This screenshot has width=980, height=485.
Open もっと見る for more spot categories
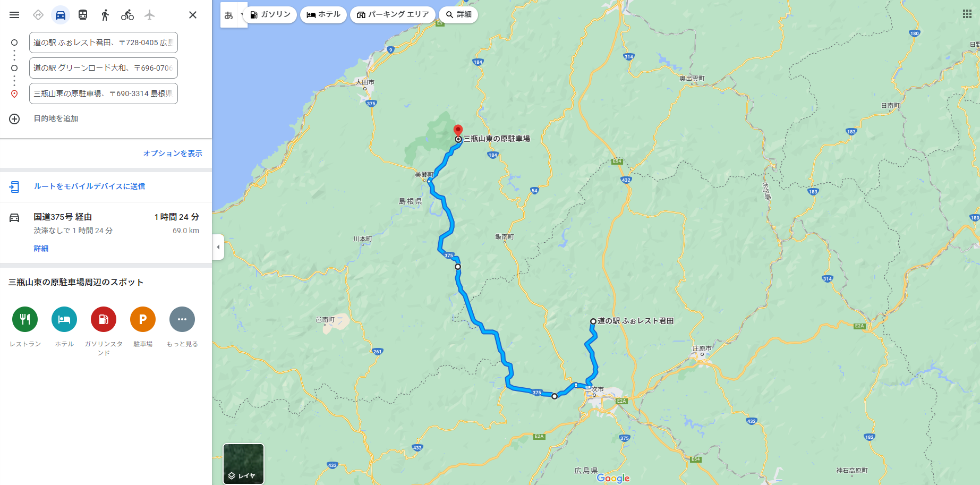coord(182,319)
